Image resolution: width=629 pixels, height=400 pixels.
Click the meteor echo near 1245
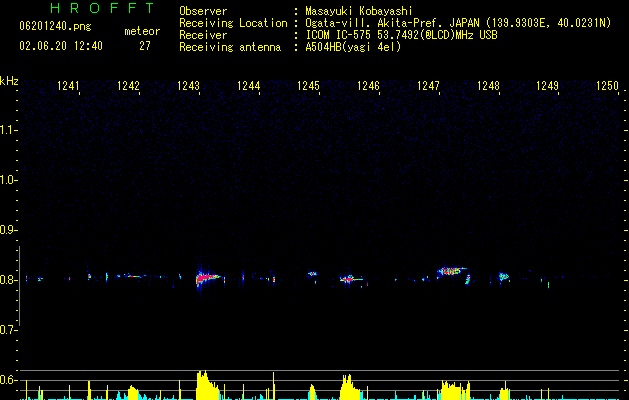312,274
